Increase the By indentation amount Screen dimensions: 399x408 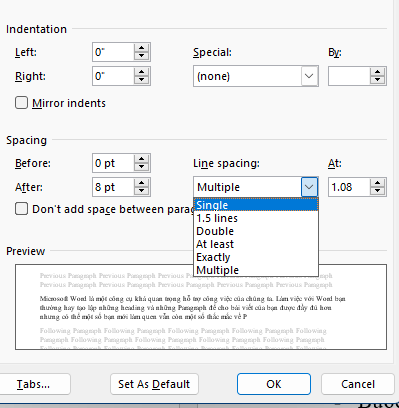click(377, 72)
